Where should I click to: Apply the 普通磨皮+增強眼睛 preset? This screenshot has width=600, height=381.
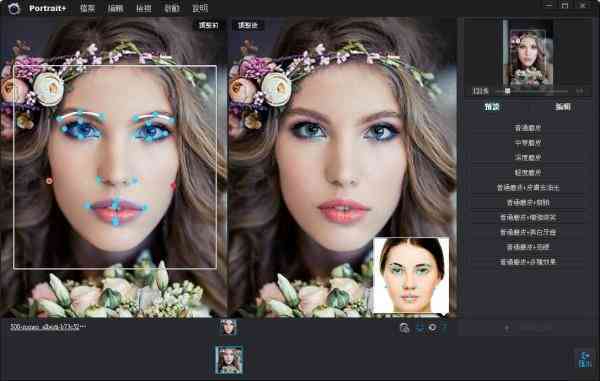[528, 217]
